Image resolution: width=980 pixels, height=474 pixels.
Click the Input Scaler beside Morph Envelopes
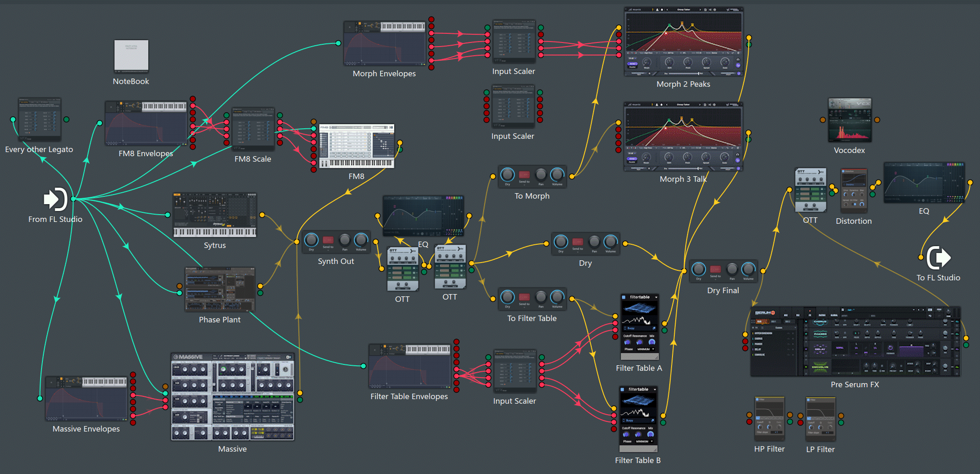[x=514, y=42]
